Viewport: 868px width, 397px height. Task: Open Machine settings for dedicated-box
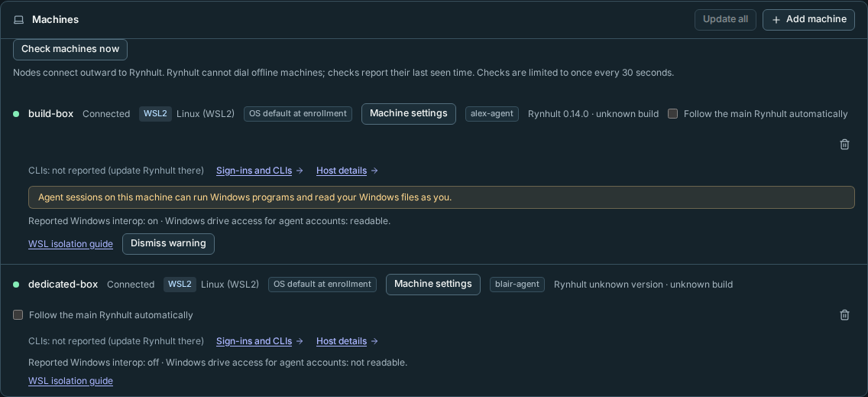433,285
